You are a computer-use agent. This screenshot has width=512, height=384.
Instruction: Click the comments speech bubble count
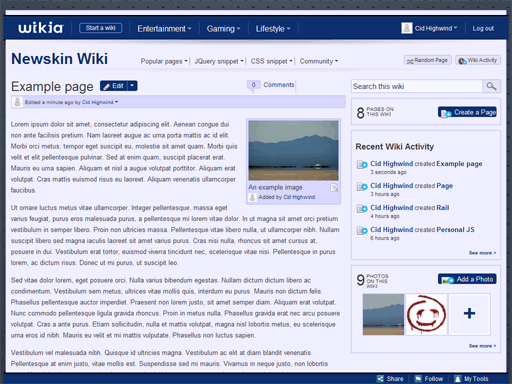(x=253, y=85)
